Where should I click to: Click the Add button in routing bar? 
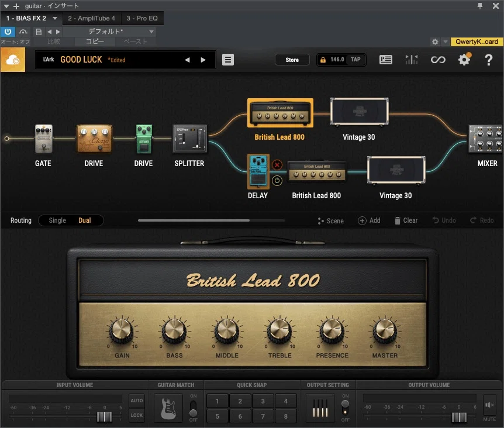(x=370, y=220)
